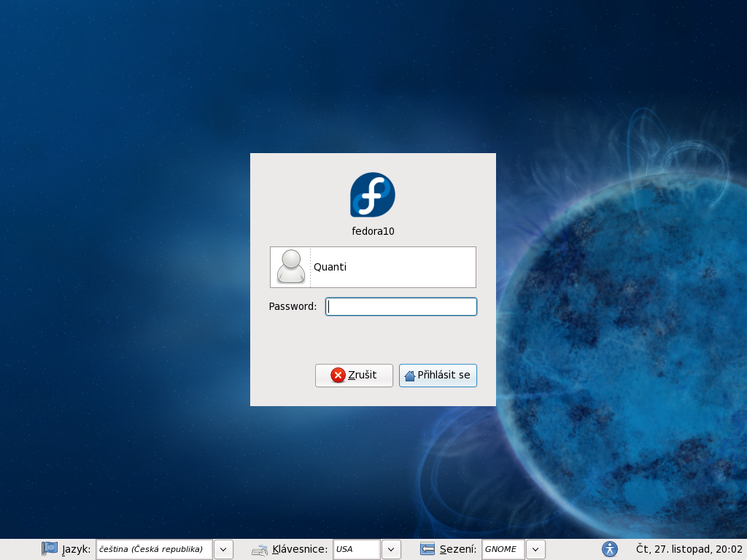Screen dimensions: 747x560
Task: Open the Jazyk language combo box
Action: click(x=154, y=550)
